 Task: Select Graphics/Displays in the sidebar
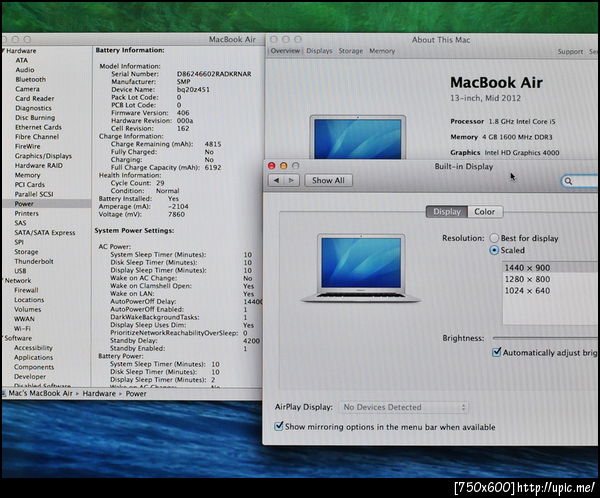click(43, 156)
